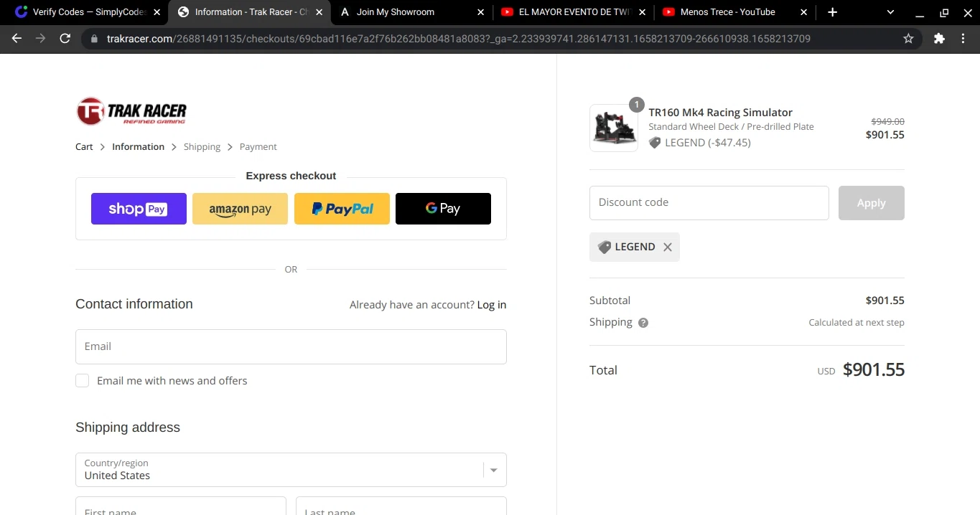The image size is (980, 515).
Task: Click the browser forward arrow
Action: [x=41, y=39]
